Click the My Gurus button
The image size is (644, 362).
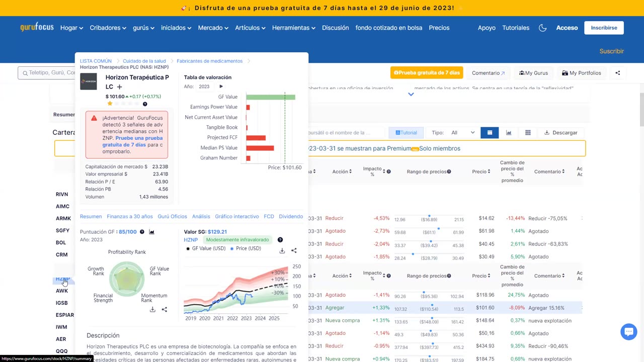pyautogui.click(x=533, y=73)
